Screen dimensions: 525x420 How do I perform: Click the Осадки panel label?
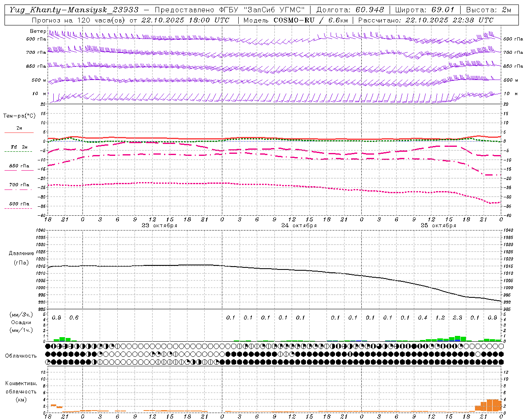(21, 322)
